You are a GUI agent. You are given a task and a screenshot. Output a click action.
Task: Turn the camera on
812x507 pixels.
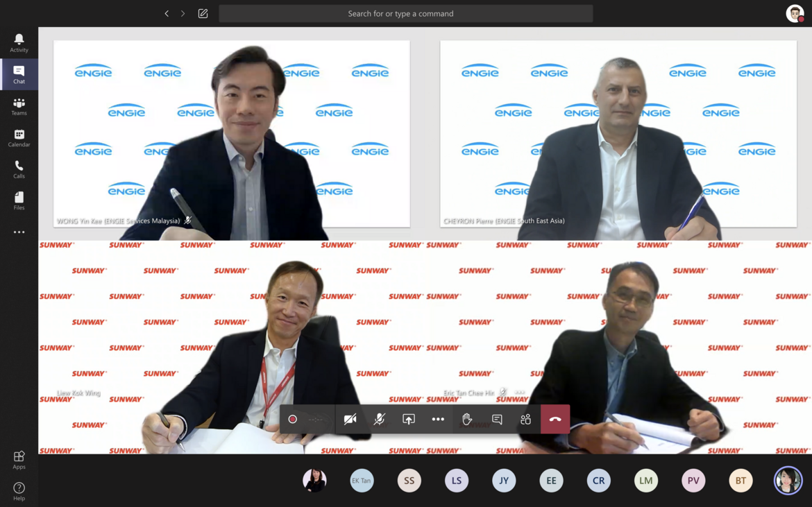tap(350, 419)
